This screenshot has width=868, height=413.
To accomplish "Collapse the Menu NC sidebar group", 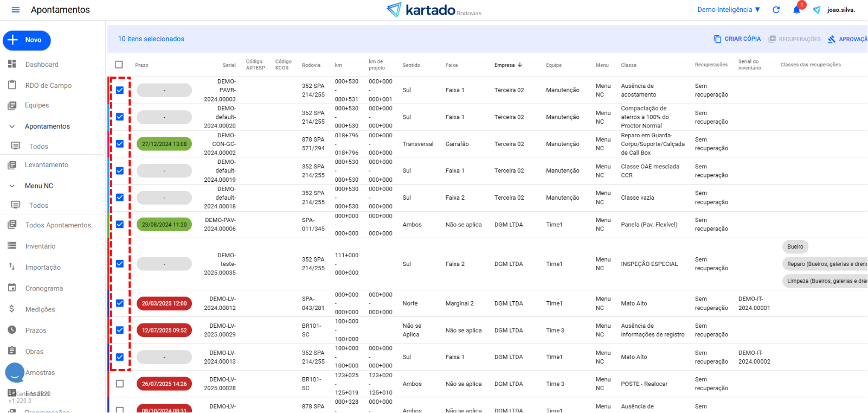I will point(12,186).
